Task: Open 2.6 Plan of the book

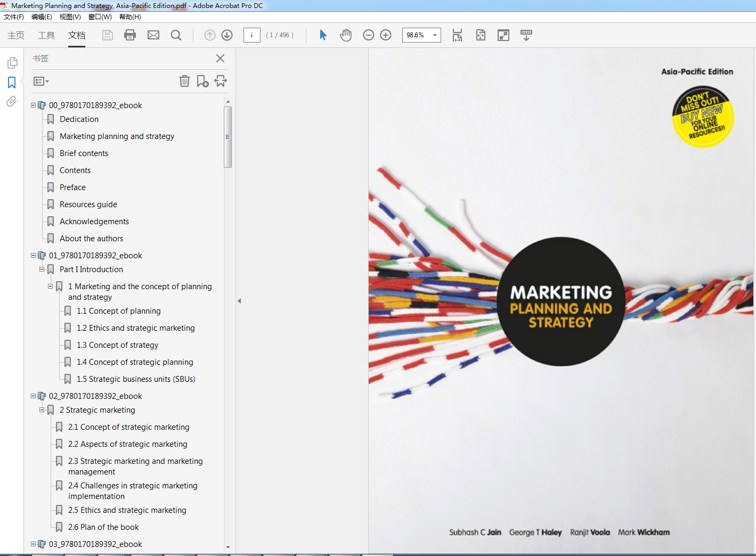Action: [103, 527]
